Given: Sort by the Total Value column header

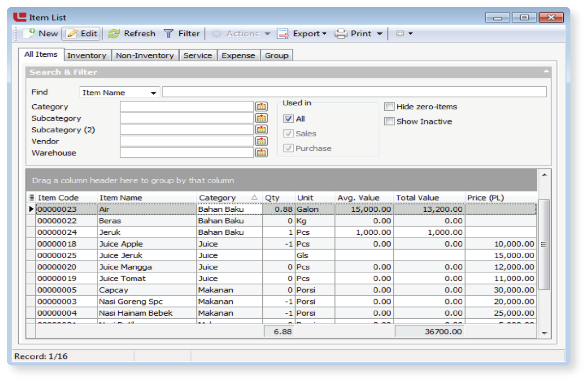Looking at the screenshot, I should pos(429,198).
